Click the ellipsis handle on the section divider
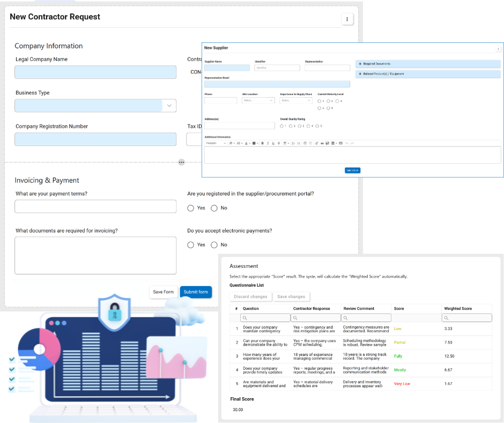This screenshot has height=423, width=504. point(181,162)
